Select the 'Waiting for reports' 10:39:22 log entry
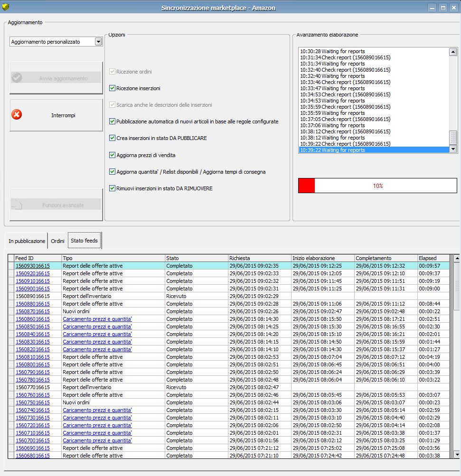461x476 pixels. click(x=332, y=150)
